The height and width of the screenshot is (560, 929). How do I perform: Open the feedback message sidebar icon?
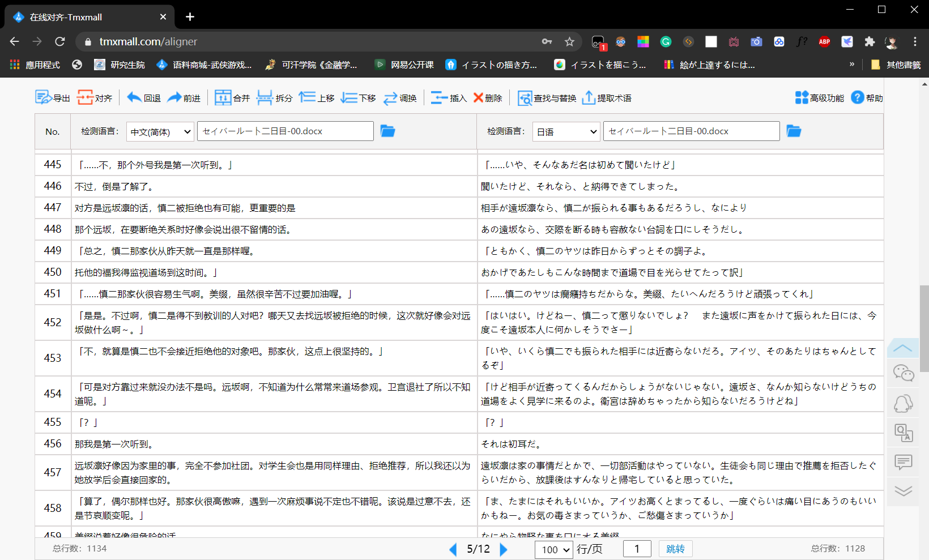[x=903, y=462]
